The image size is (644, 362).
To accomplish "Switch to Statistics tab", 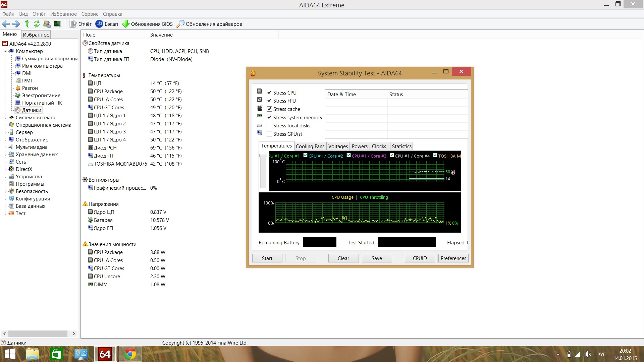I will pos(401,146).
